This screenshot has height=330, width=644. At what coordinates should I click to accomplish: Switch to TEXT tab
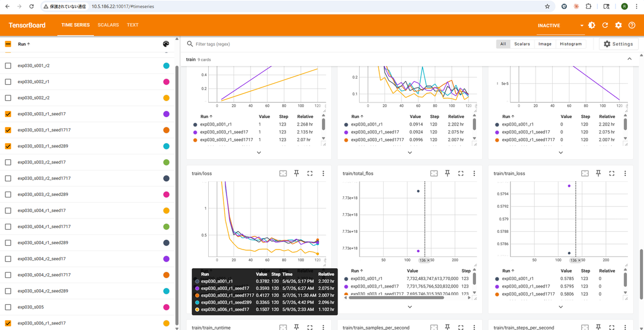click(x=133, y=25)
